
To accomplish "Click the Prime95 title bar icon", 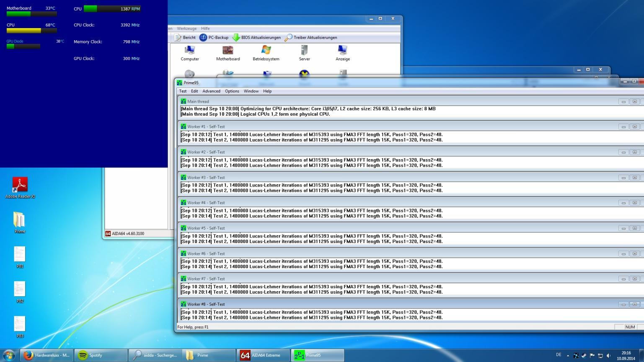I will pos(180,83).
